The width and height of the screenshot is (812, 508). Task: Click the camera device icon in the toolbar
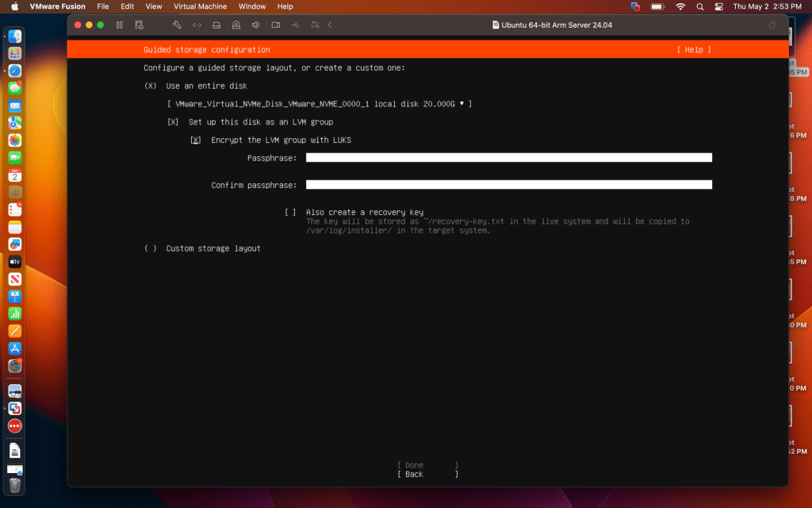pos(275,25)
